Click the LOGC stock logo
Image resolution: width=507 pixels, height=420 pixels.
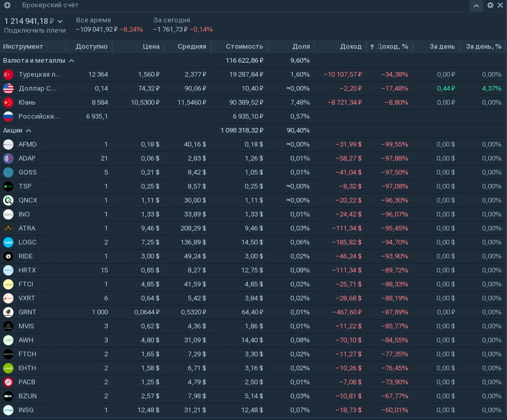pos(8,242)
